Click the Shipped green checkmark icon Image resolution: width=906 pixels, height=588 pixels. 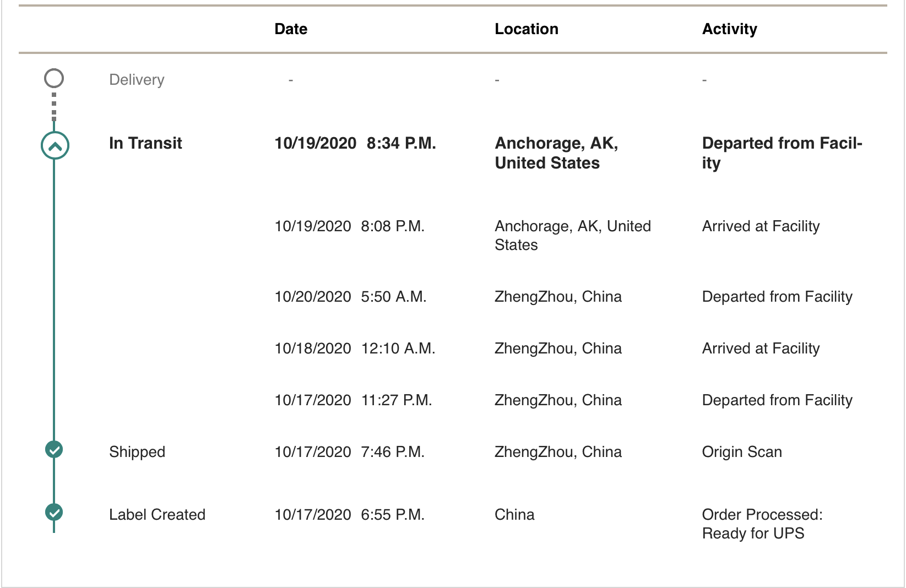[x=54, y=450]
